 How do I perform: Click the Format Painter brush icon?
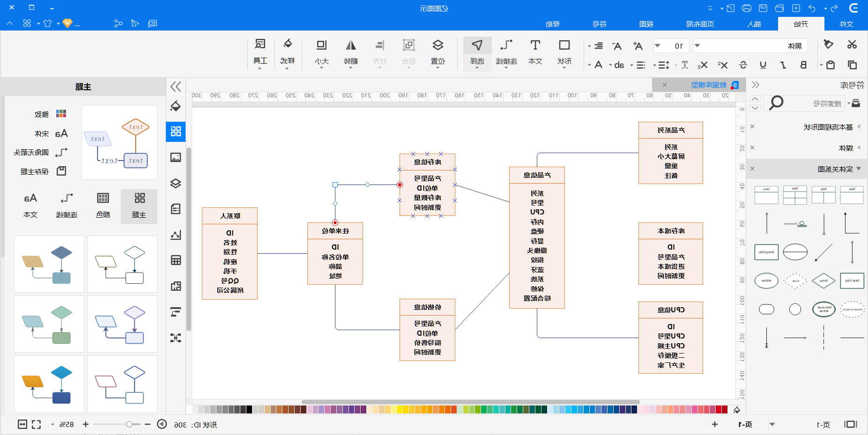[x=829, y=44]
